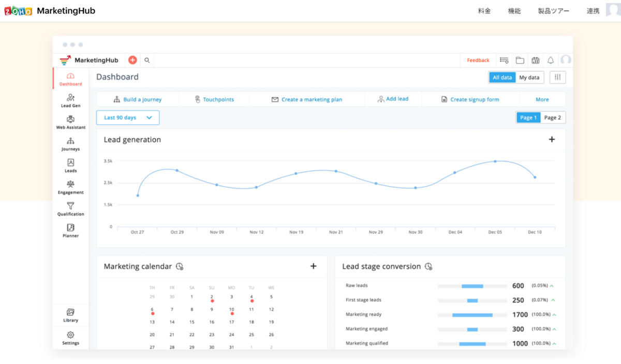Screen dimensions: 621x364
Task: Click Oct 27 data point on chart
Action: (x=138, y=195)
